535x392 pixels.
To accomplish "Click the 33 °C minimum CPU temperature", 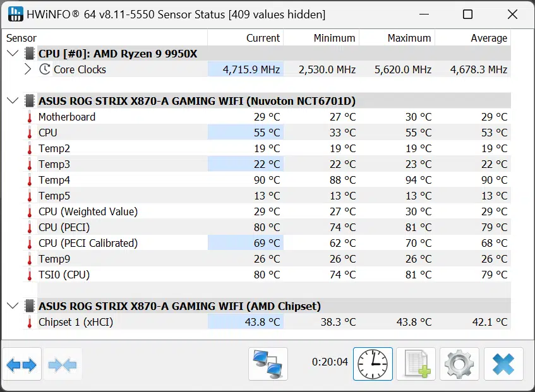I will tap(342, 133).
